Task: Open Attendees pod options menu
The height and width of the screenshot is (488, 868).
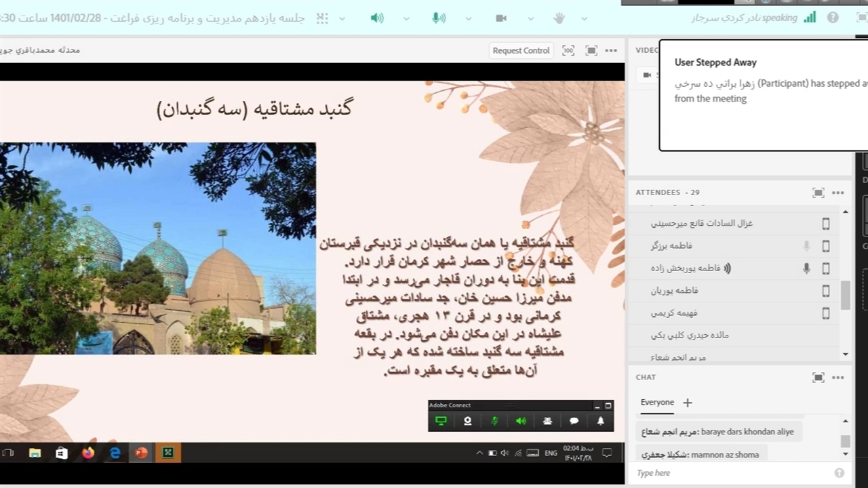Action: coord(838,192)
